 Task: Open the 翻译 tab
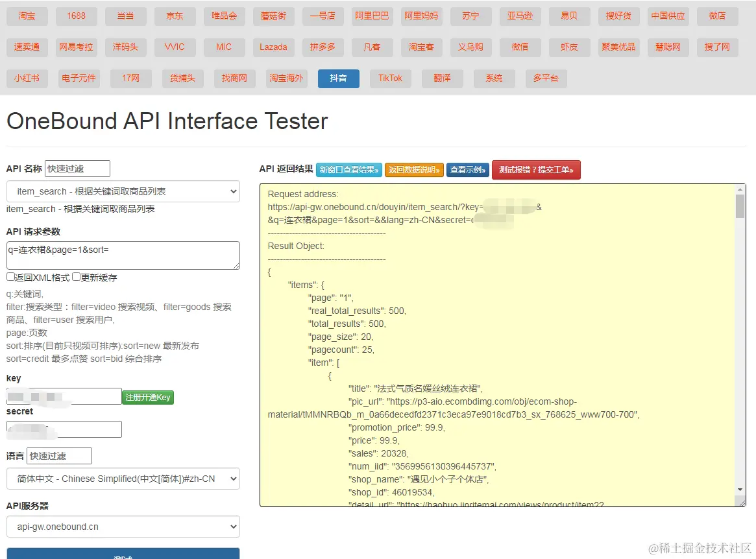pos(442,78)
